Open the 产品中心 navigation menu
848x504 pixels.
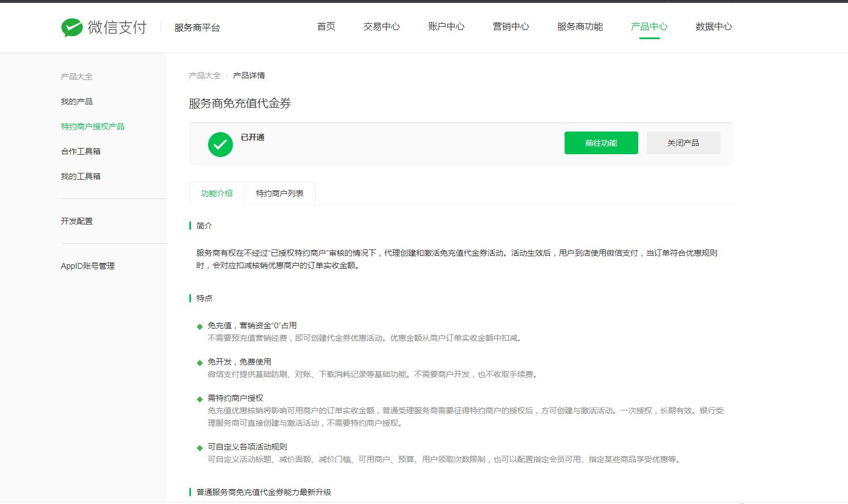(x=648, y=26)
